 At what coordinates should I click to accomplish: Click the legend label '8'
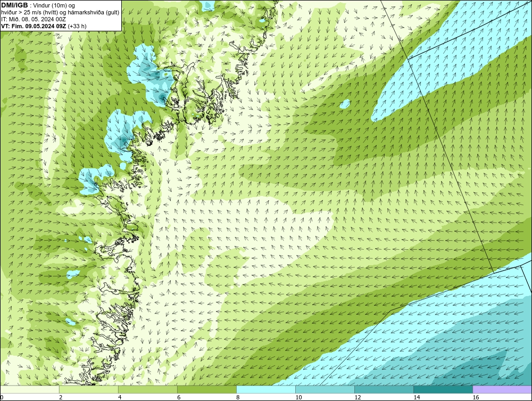[238, 397]
